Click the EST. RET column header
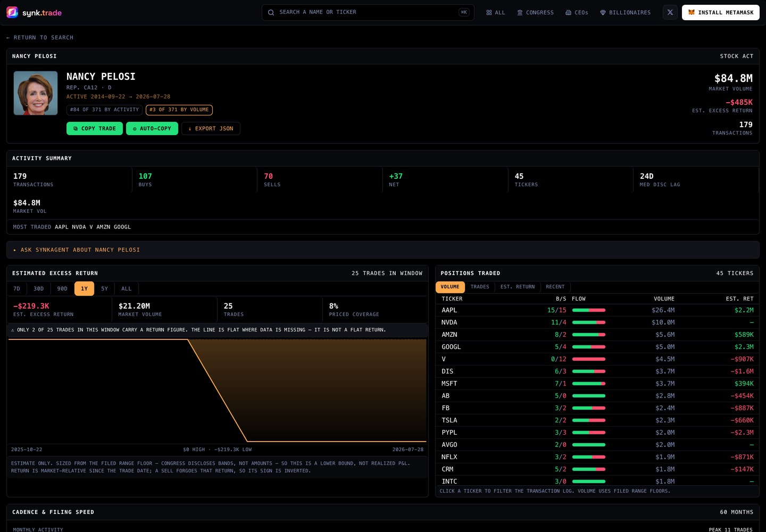766x532 pixels. pyautogui.click(x=739, y=299)
